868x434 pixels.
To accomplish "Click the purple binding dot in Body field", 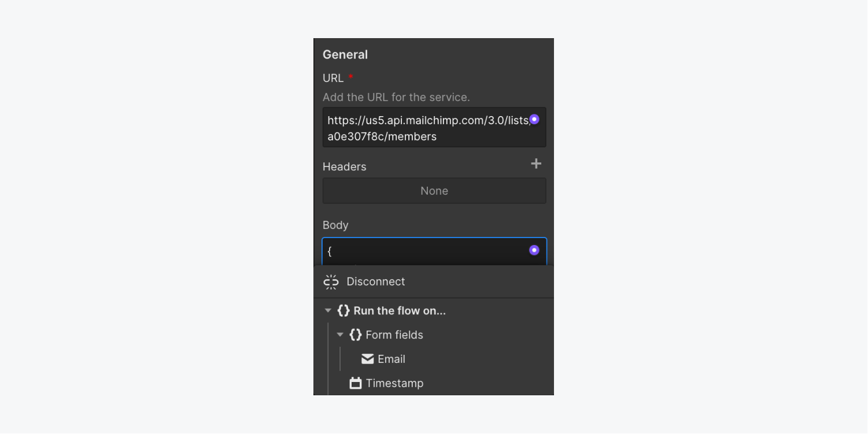I will 534,250.
